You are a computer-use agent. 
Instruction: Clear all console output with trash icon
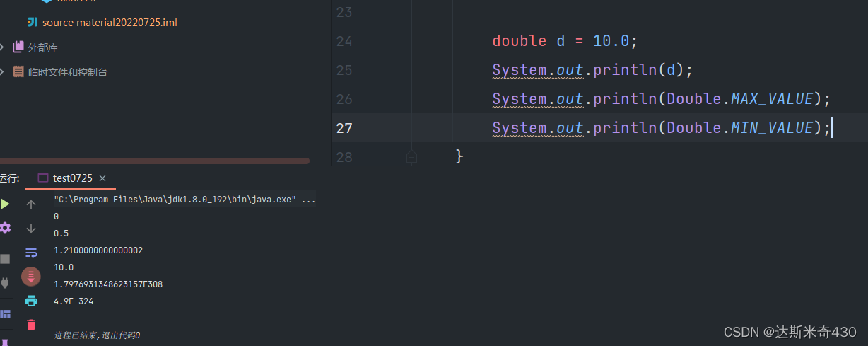click(31, 325)
